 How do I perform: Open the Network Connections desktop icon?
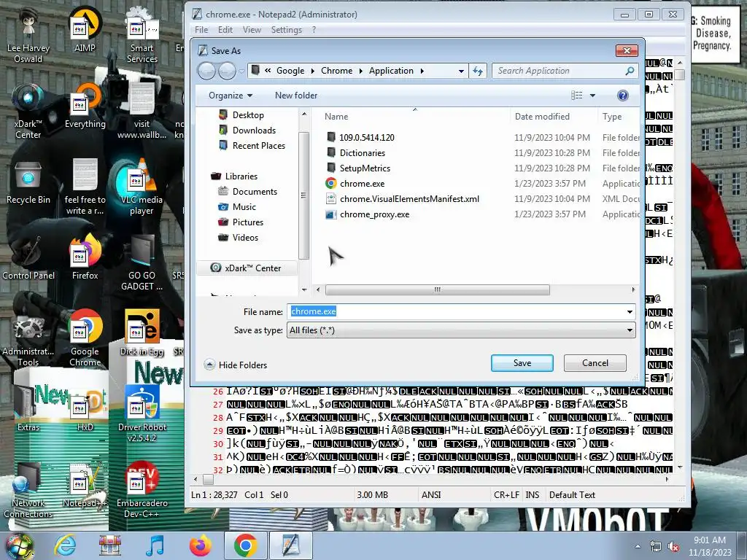pos(28,490)
